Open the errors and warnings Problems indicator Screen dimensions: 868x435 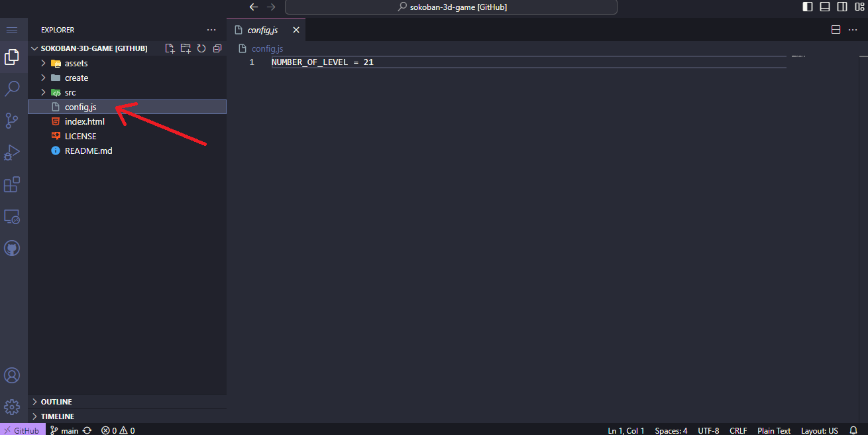[x=118, y=430]
